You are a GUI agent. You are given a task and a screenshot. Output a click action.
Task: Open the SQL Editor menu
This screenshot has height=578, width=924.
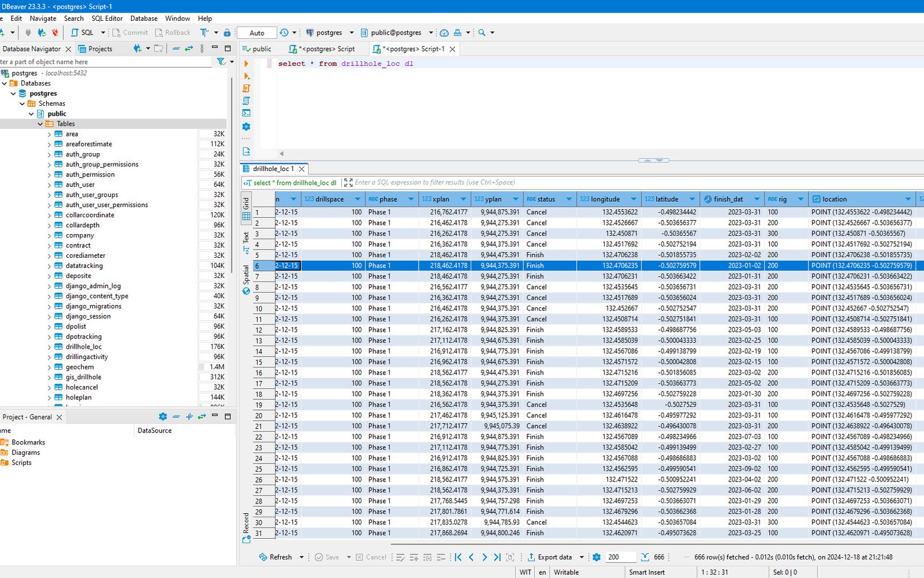pos(107,18)
